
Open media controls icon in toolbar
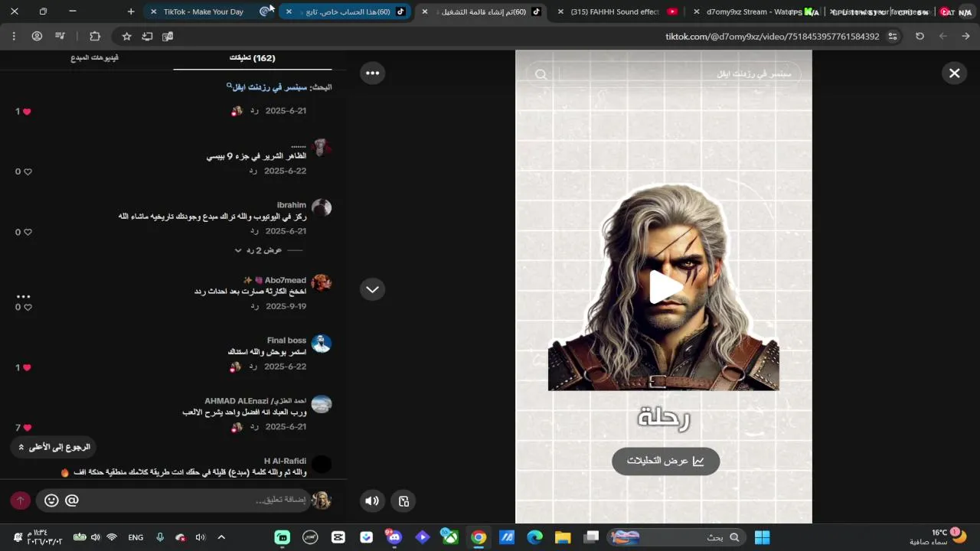[60, 36]
